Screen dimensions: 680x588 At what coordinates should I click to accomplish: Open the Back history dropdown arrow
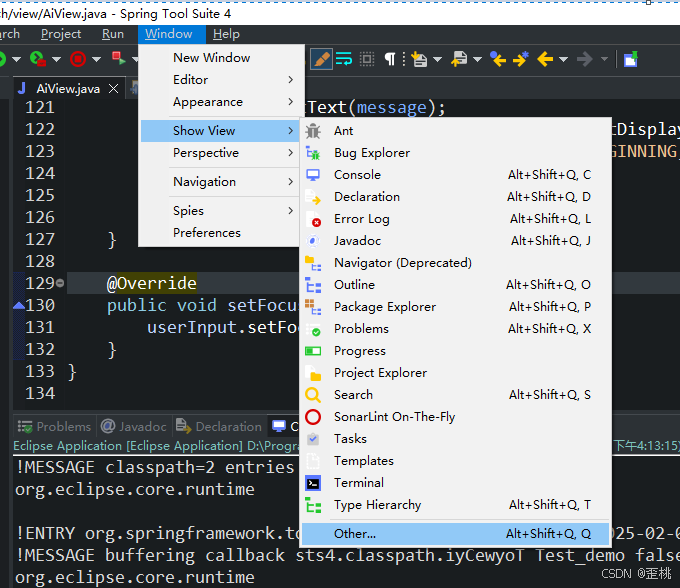pos(563,59)
